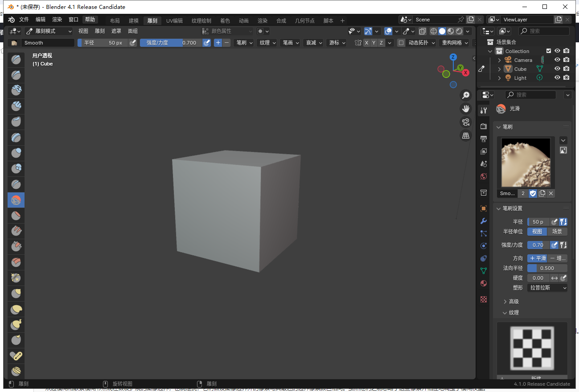Open the 重构网格 dropdown
The width and height of the screenshot is (579, 392).
[454, 43]
